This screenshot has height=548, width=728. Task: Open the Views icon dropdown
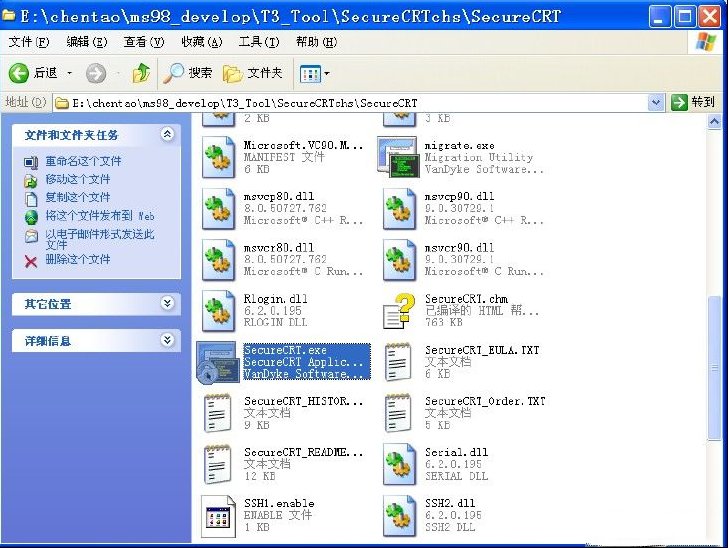314,73
